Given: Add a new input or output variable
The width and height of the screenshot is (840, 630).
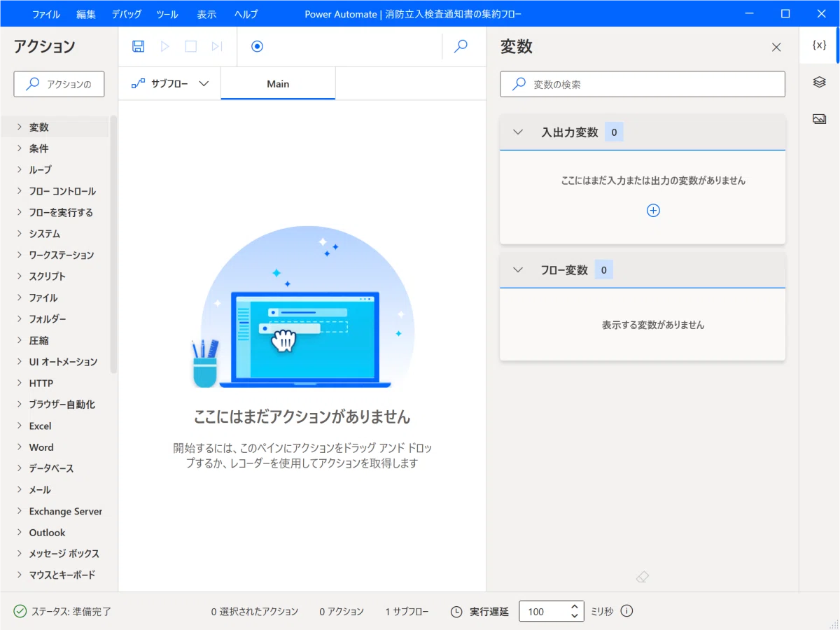Looking at the screenshot, I should tap(653, 211).
